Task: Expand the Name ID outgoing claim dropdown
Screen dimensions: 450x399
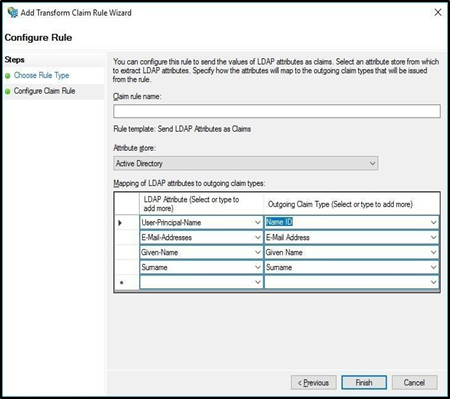Action: [x=433, y=222]
